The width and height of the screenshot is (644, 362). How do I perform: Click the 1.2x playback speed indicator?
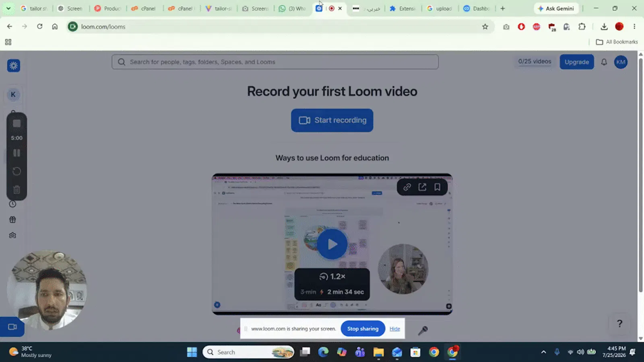coord(332,276)
